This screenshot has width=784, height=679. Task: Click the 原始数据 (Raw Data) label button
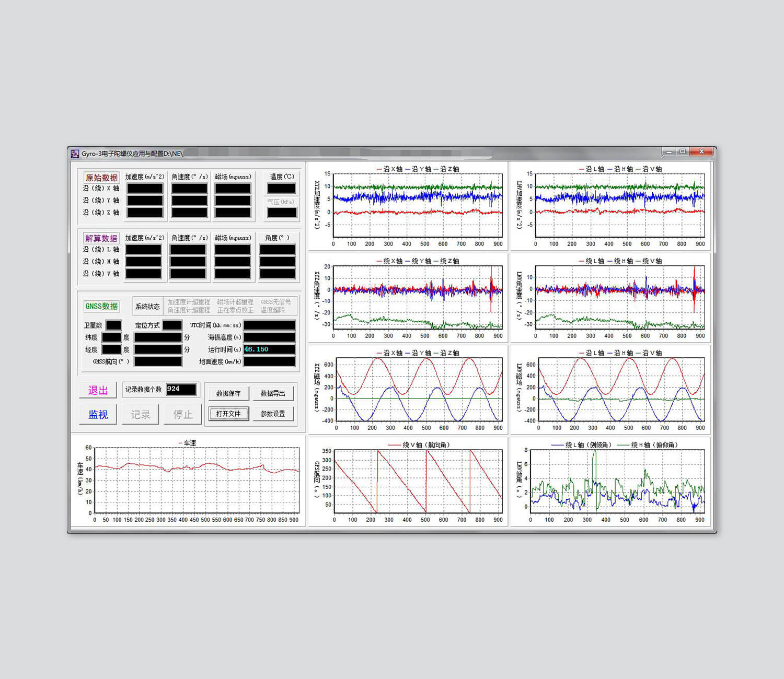tap(101, 178)
